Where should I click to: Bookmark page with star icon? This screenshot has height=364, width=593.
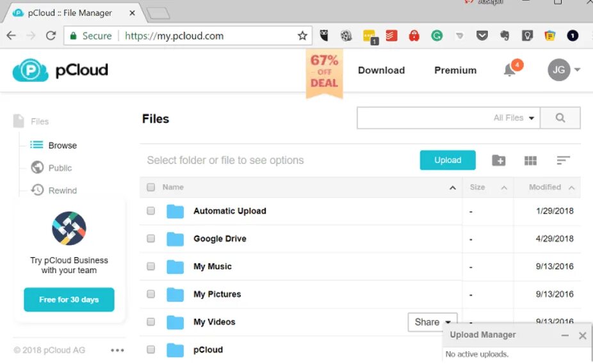(302, 36)
